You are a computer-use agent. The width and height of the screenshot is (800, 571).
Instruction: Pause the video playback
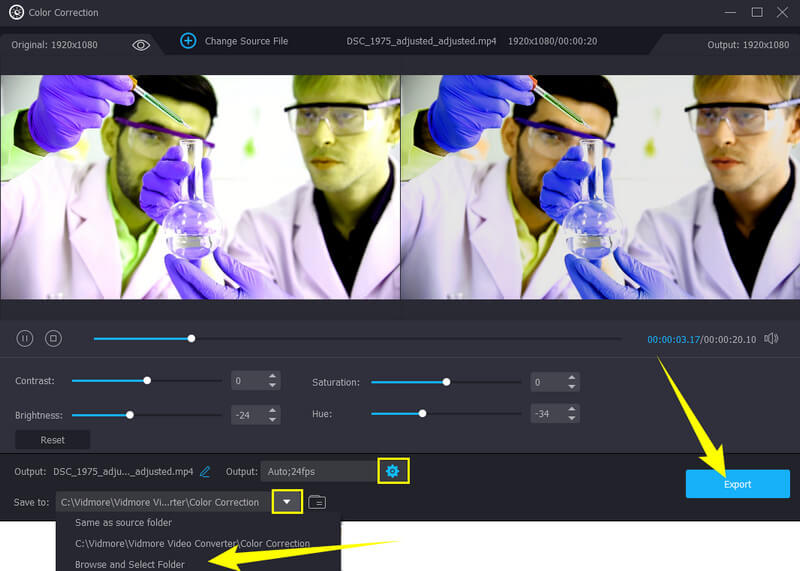coord(26,339)
